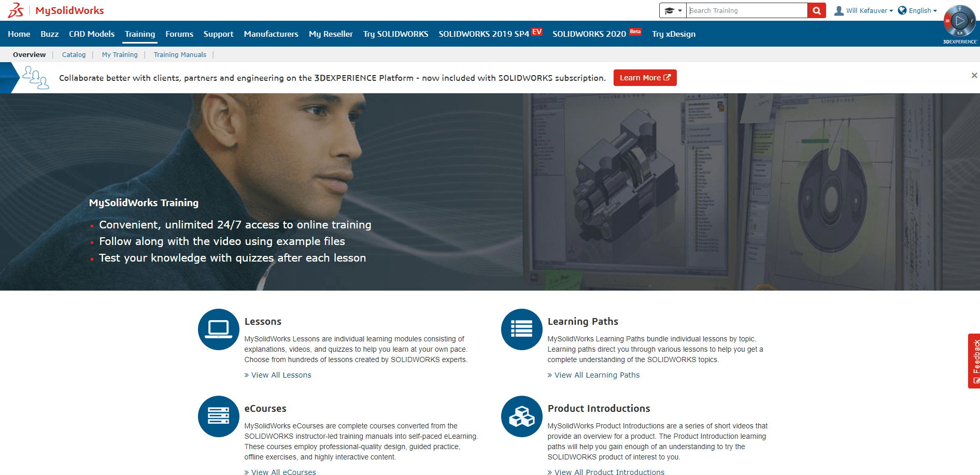Click the Lessons heading
This screenshot has width=980, height=475.
(263, 321)
